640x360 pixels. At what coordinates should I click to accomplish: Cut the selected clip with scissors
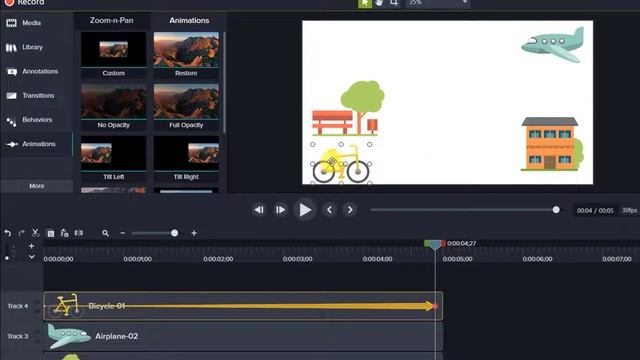[36, 233]
